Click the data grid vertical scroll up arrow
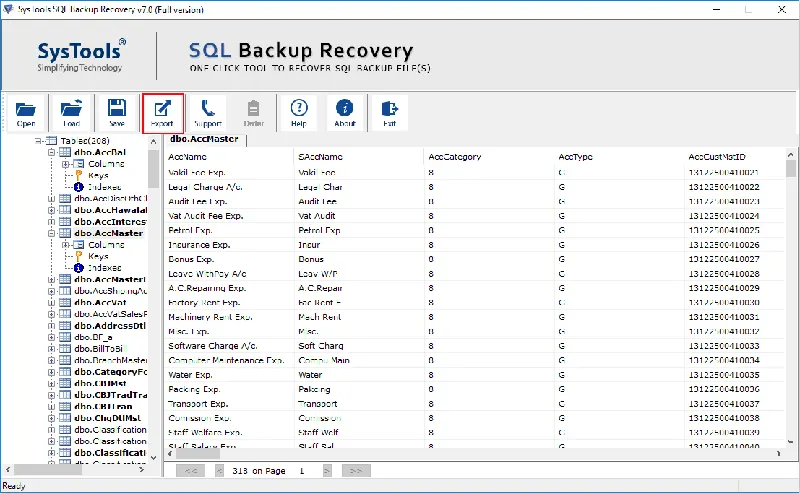The height and width of the screenshot is (494, 800). point(791,155)
